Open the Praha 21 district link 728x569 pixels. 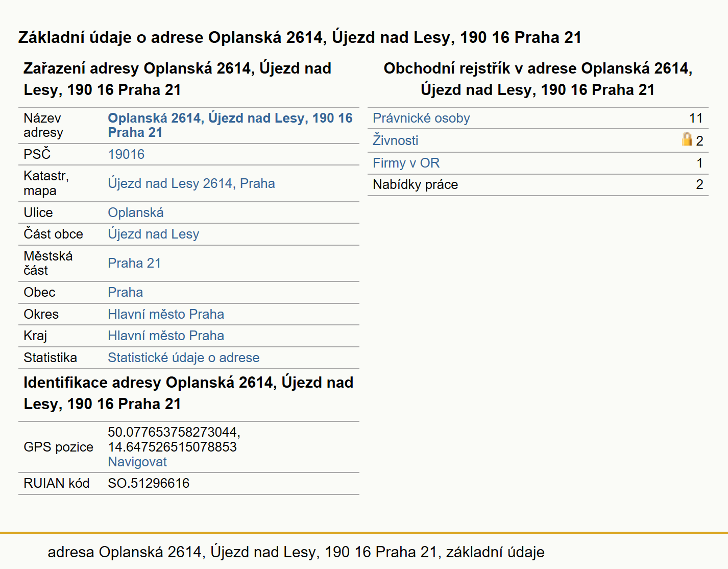pyautogui.click(x=134, y=263)
